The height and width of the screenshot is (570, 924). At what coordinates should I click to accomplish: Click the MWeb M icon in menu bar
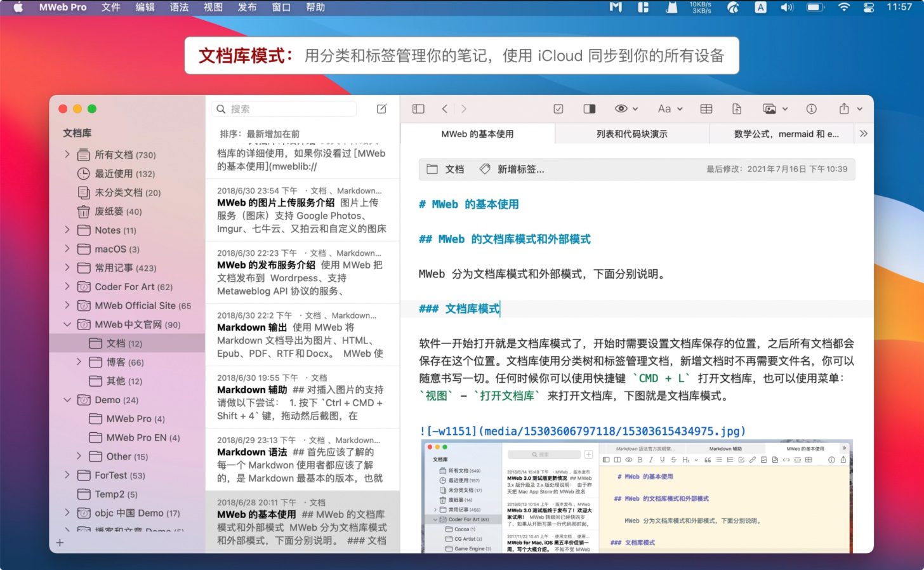pos(616,8)
